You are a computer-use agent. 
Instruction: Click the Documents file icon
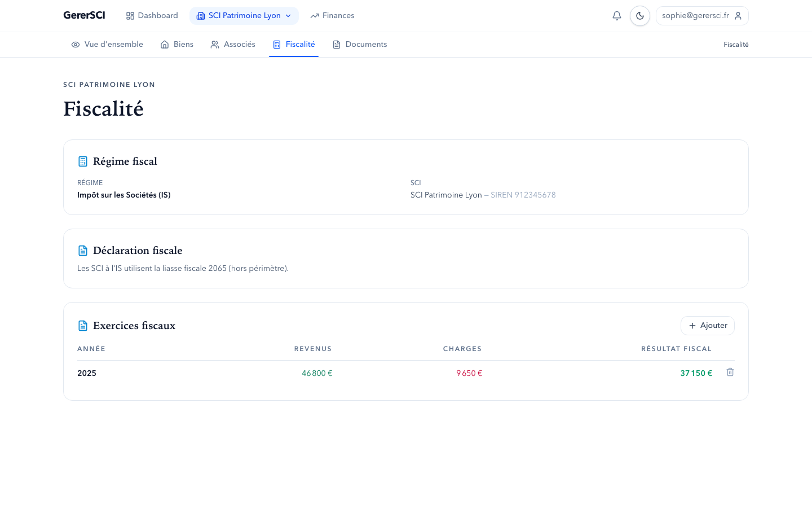point(337,45)
